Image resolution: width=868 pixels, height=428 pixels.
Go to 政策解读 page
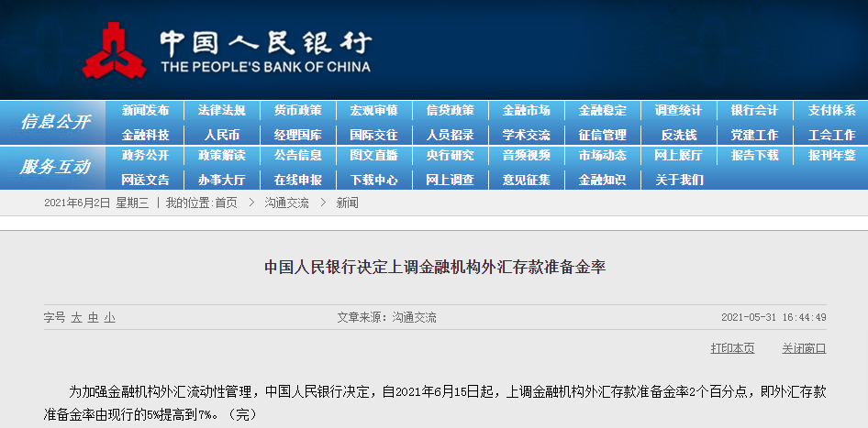point(221,156)
